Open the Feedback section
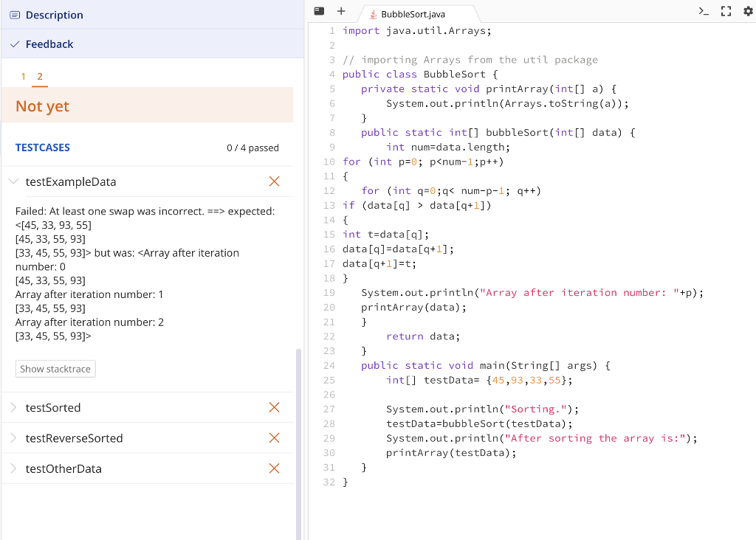 tap(152, 44)
